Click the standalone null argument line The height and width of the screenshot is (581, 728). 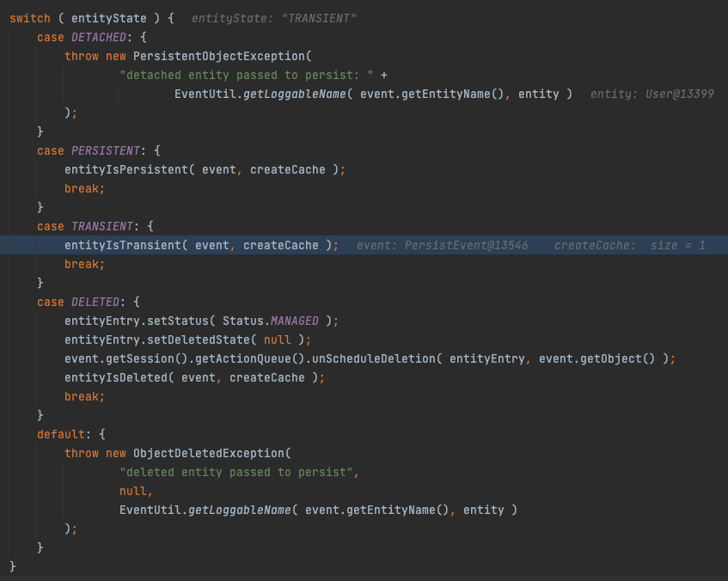[133, 492]
